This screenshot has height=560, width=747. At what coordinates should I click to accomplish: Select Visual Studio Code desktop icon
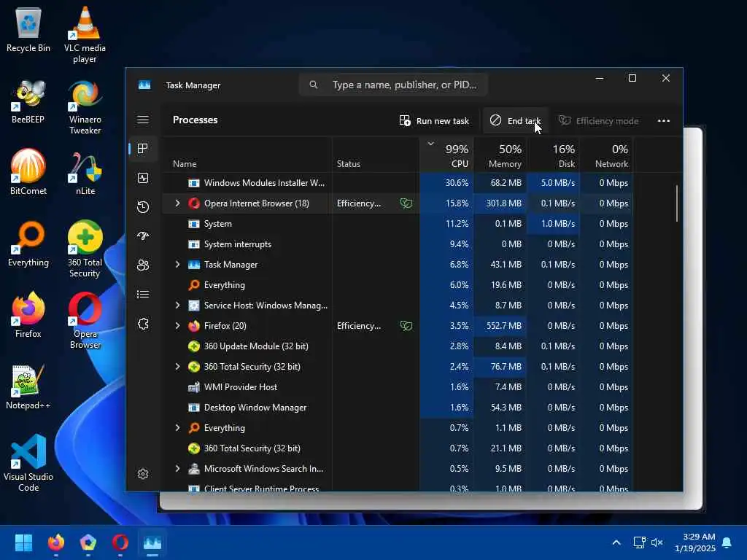coord(28,463)
